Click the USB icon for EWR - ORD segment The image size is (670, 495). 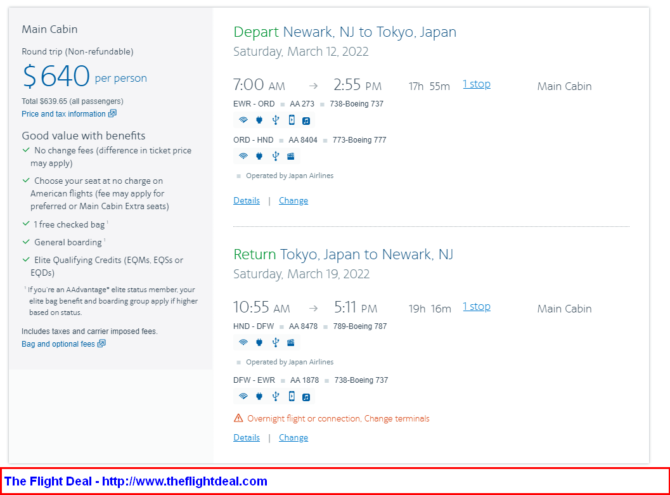point(274,120)
